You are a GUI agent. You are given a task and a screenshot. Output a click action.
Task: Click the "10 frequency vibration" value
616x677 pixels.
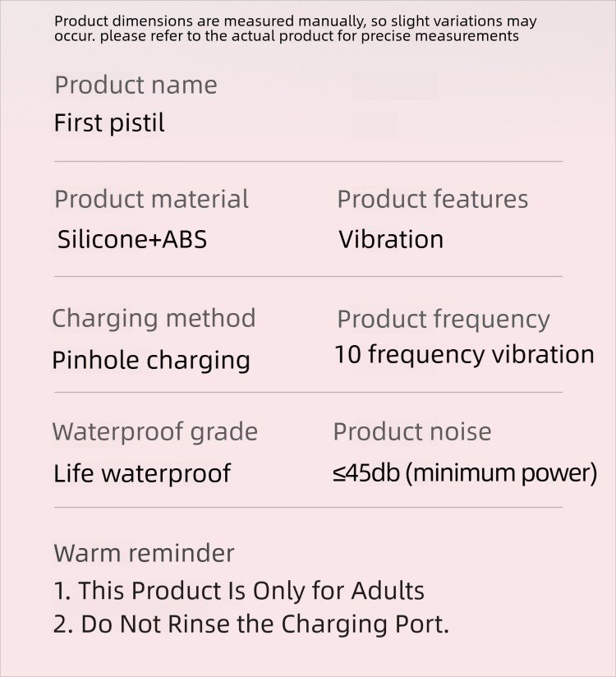[464, 355]
